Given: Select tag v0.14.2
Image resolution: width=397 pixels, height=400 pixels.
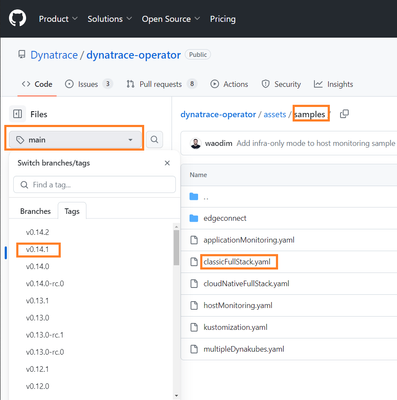Looking at the screenshot, I should point(37,232).
